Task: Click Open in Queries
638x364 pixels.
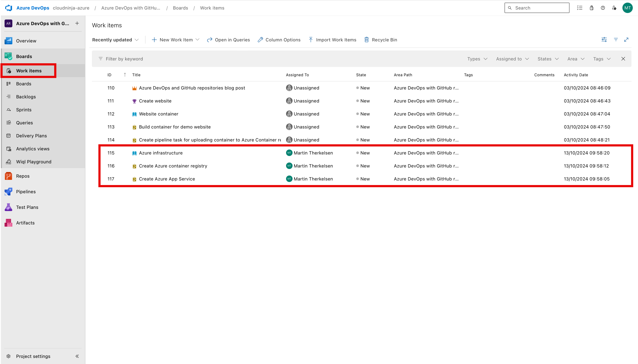Action: coord(228,40)
